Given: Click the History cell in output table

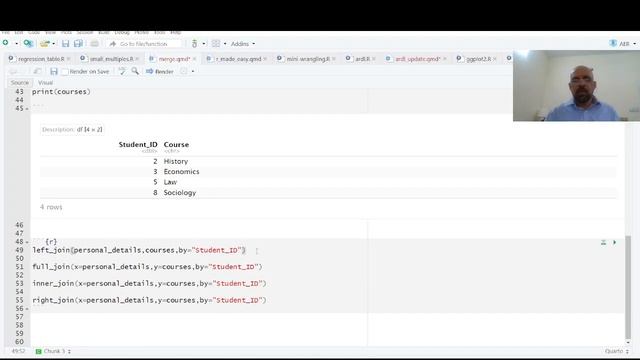Looking at the screenshot, I should (x=176, y=162).
